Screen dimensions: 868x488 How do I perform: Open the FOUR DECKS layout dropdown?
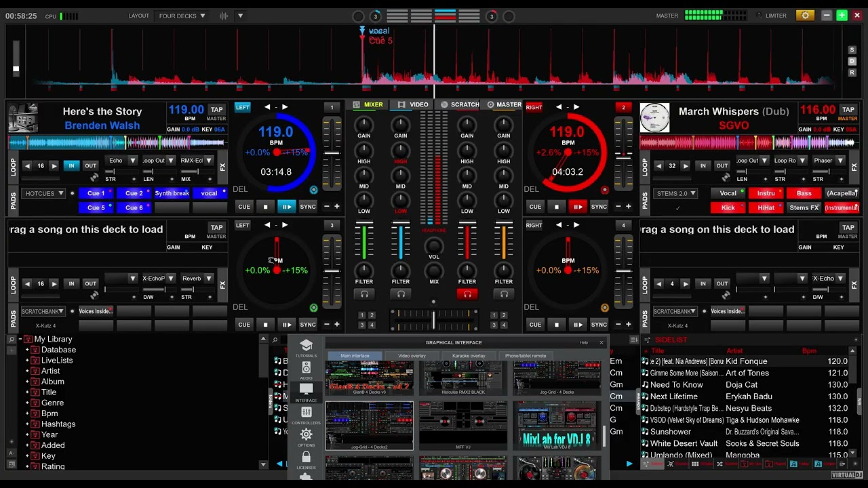pos(182,16)
